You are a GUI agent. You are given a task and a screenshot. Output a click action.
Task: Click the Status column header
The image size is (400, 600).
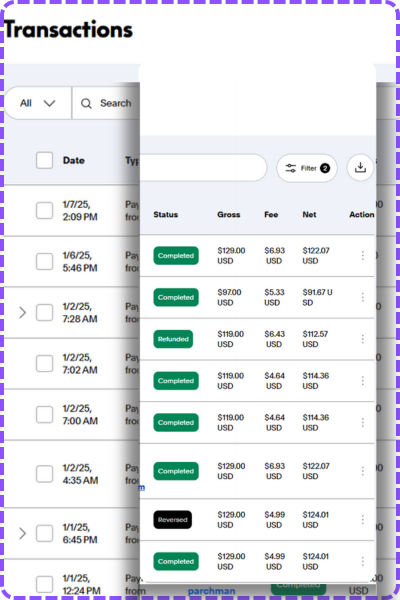[x=165, y=215]
